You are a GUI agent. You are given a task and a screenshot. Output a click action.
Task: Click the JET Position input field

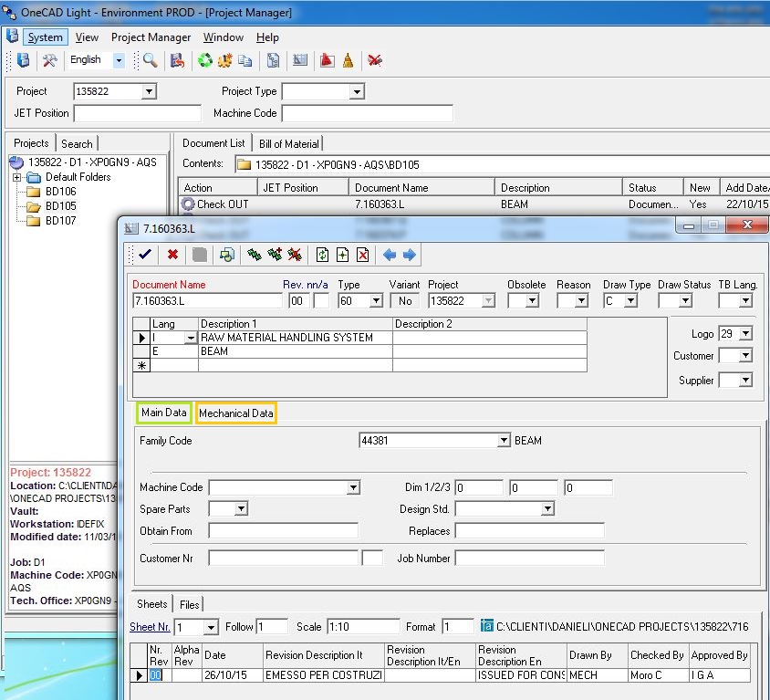pos(137,113)
